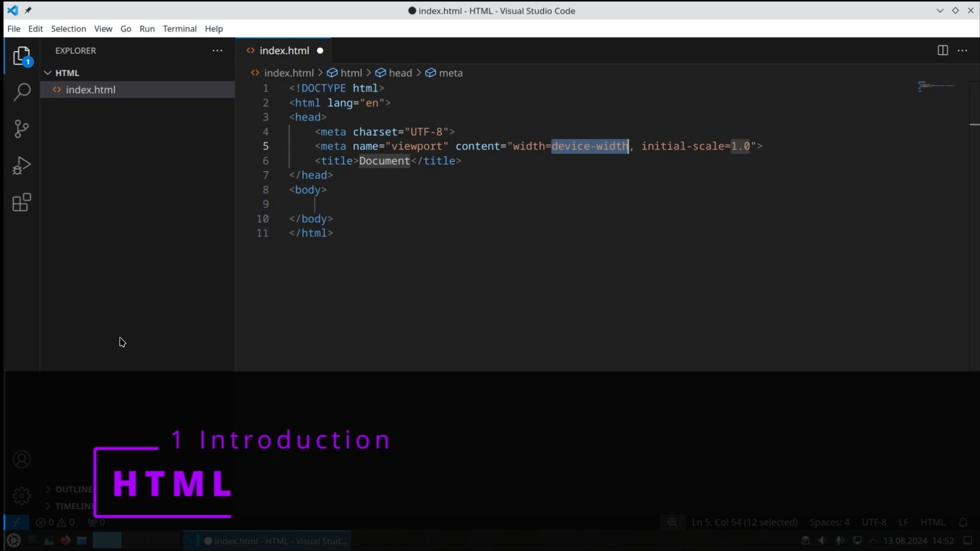Open the Selection menu
The image size is (980, 551).
(x=68, y=28)
